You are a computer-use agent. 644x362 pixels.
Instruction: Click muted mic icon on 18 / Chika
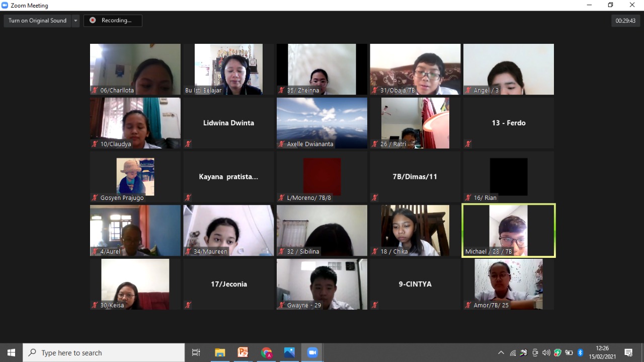pos(375,251)
